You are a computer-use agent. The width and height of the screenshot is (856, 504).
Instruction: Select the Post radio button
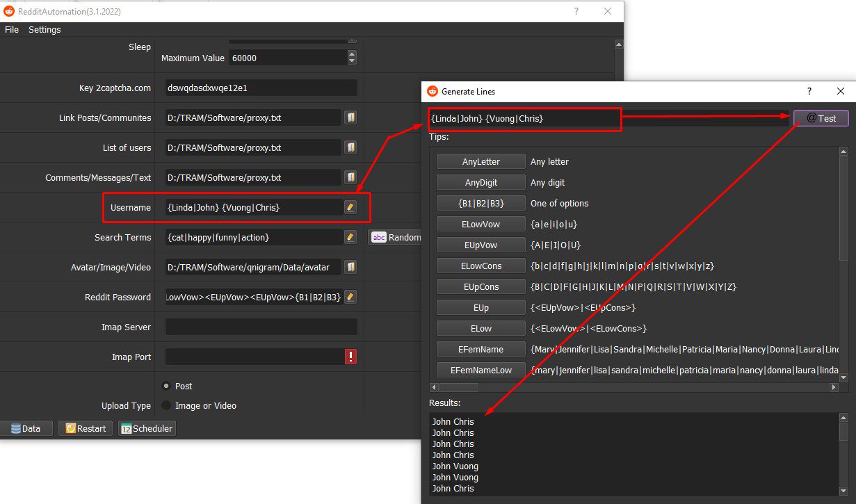pyautogui.click(x=166, y=386)
